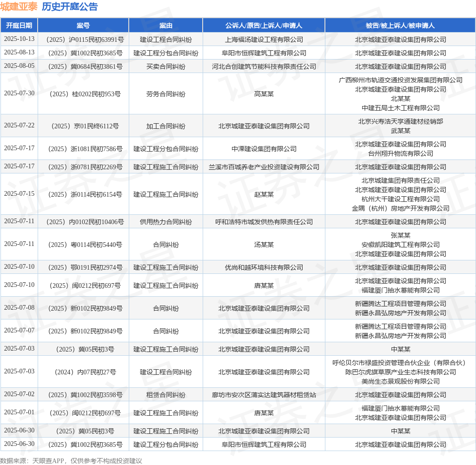
Task: Click the 历史开庭公告 heading
Action: (x=70, y=7)
